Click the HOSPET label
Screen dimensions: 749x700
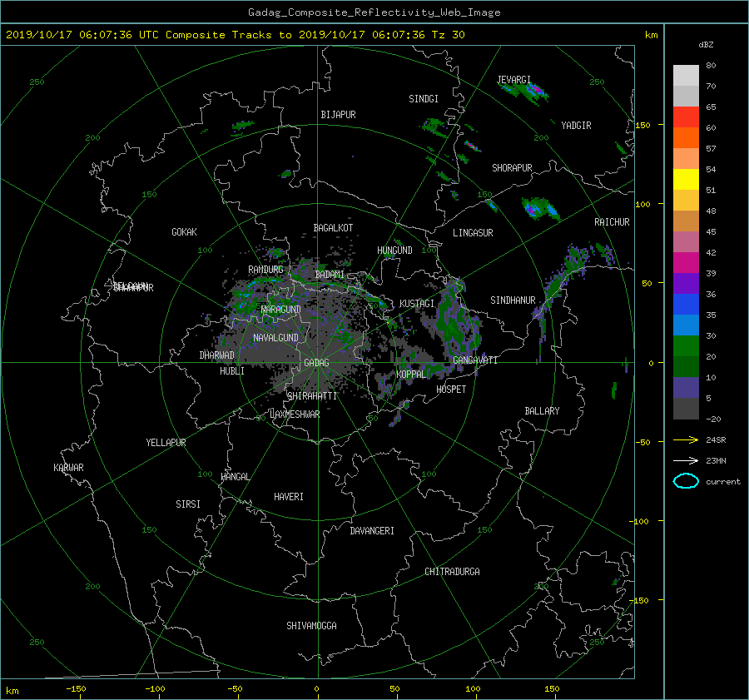(451, 390)
